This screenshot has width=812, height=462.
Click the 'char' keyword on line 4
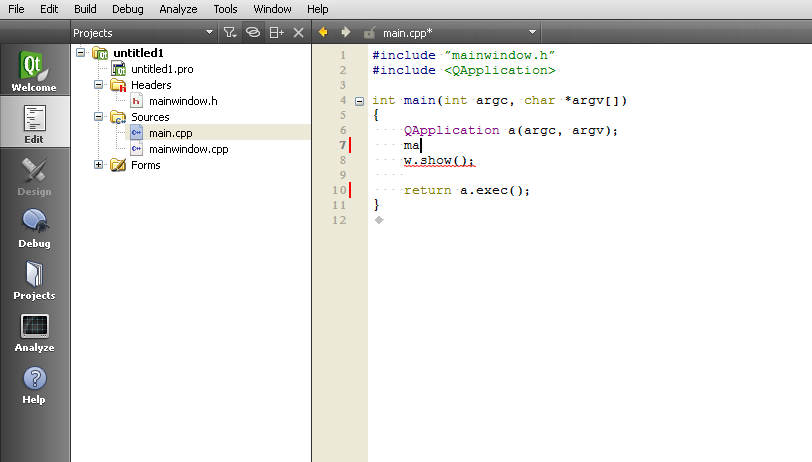(540, 100)
